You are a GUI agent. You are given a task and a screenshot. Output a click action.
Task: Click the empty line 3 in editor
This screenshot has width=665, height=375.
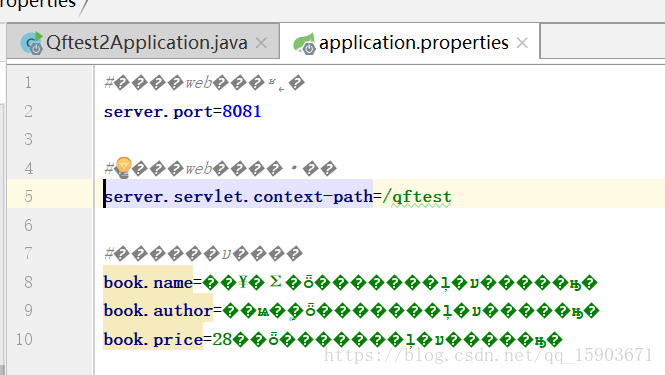click(x=379, y=140)
